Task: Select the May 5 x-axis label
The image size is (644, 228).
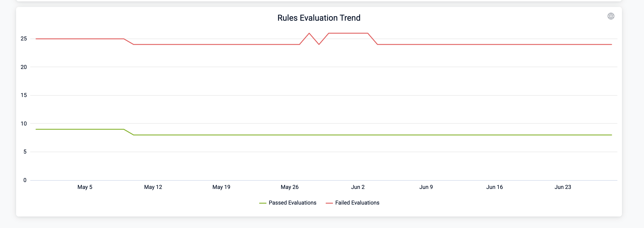Action: [x=85, y=187]
